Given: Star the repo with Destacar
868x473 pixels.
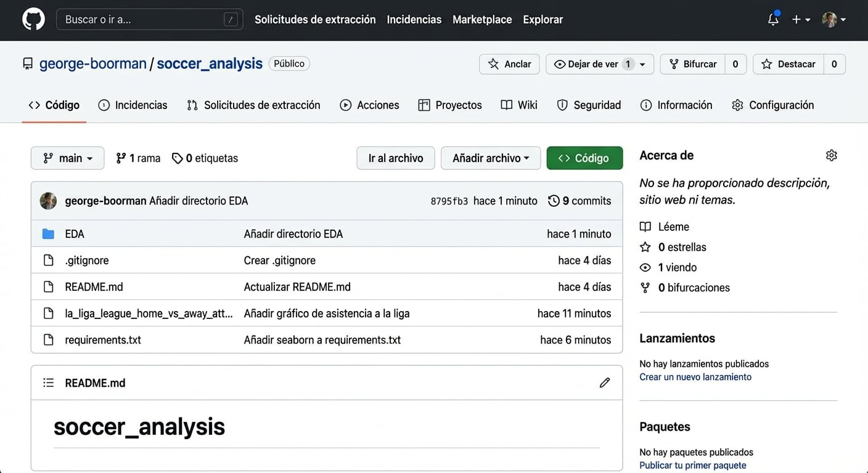Looking at the screenshot, I should pos(788,64).
